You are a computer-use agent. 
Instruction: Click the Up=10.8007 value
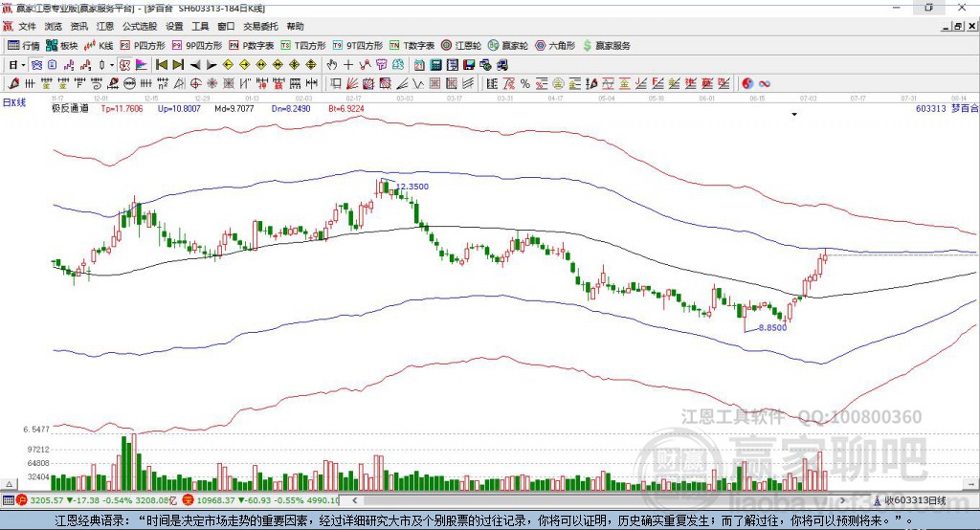179,108
